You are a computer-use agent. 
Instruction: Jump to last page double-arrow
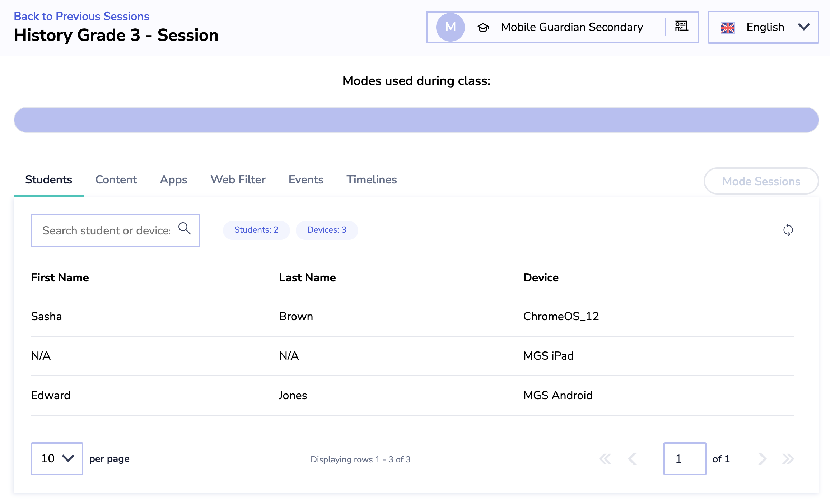point(788,459)
